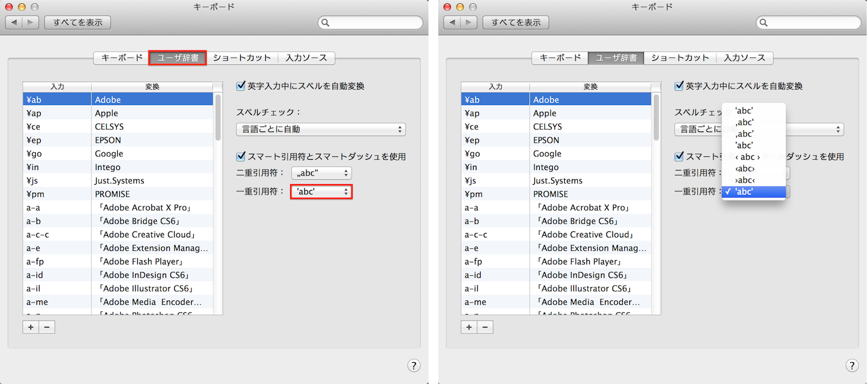Select ¥pm shortcut cell in right window
The height and width of the screenshot is (384, 868).
(495, 194)
